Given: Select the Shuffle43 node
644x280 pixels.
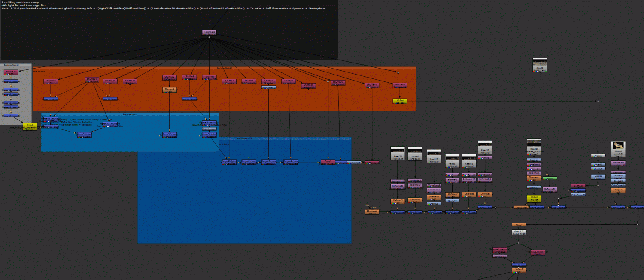Looking at the screenshot, I should coord(400,85).
